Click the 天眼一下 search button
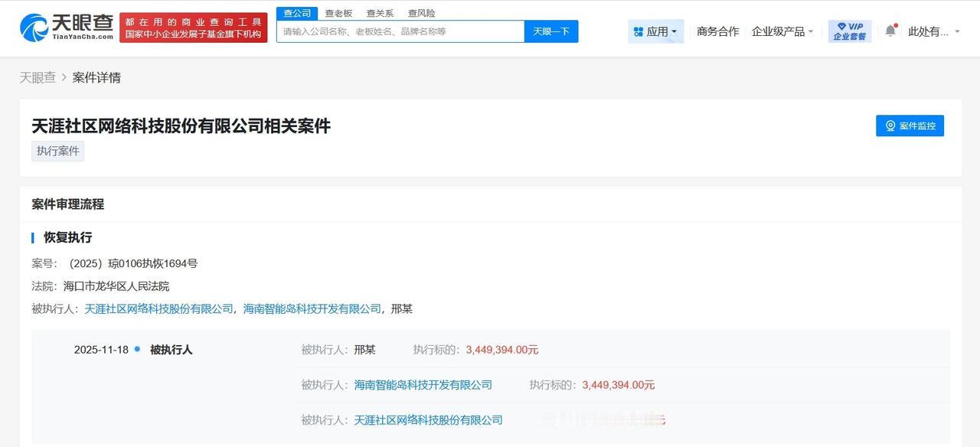The height and width of the screenshot is (447, 980). (551, 31)
